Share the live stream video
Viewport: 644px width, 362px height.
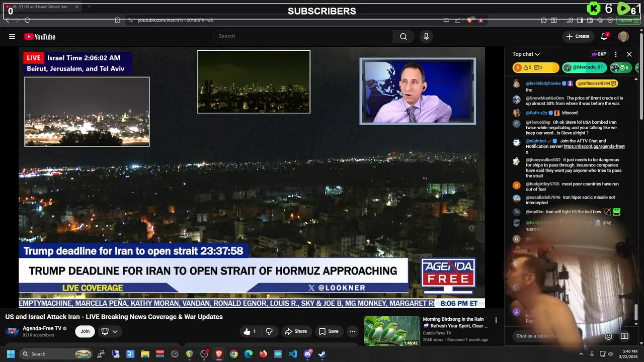[x=296, y=331]
